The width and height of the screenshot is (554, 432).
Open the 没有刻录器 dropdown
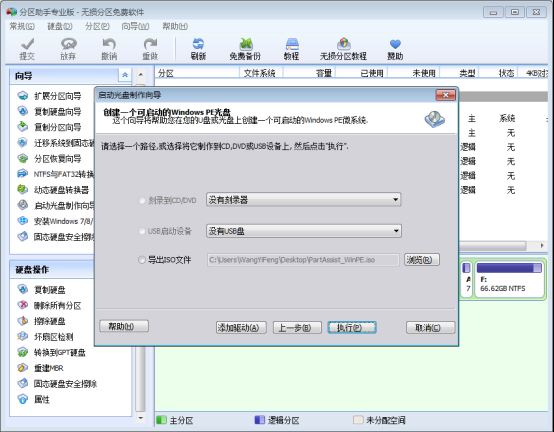point(303,200)
